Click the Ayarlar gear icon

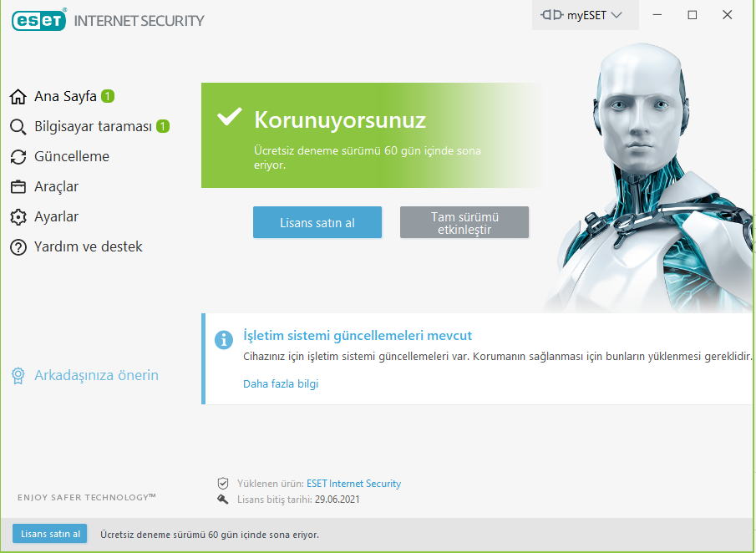click(18, 217)
